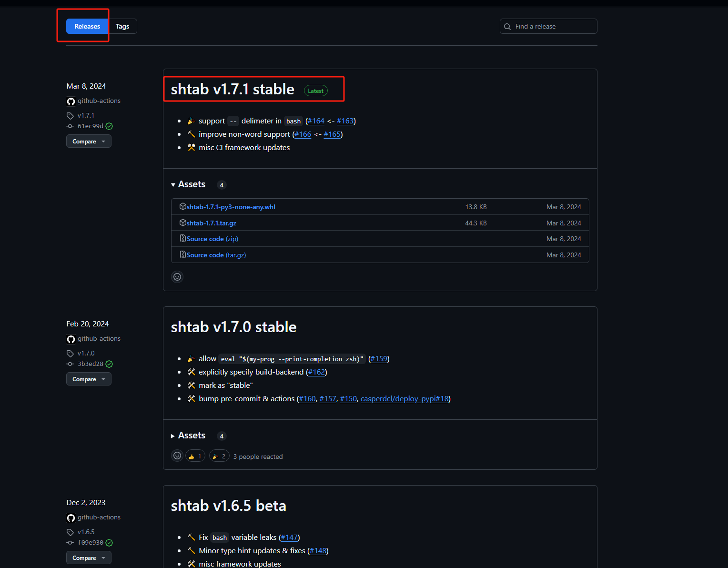
Task: Click the smiley reaction icon under v1.7.1 assets
Action: (177, 277)
